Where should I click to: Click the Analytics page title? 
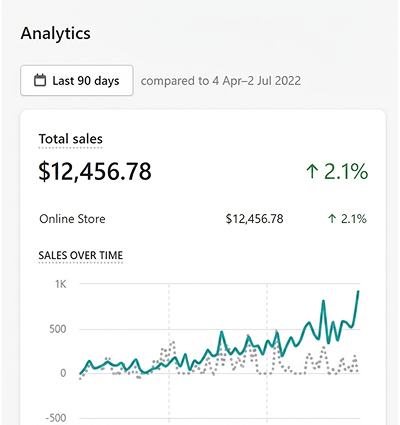[x=56, y=33]
